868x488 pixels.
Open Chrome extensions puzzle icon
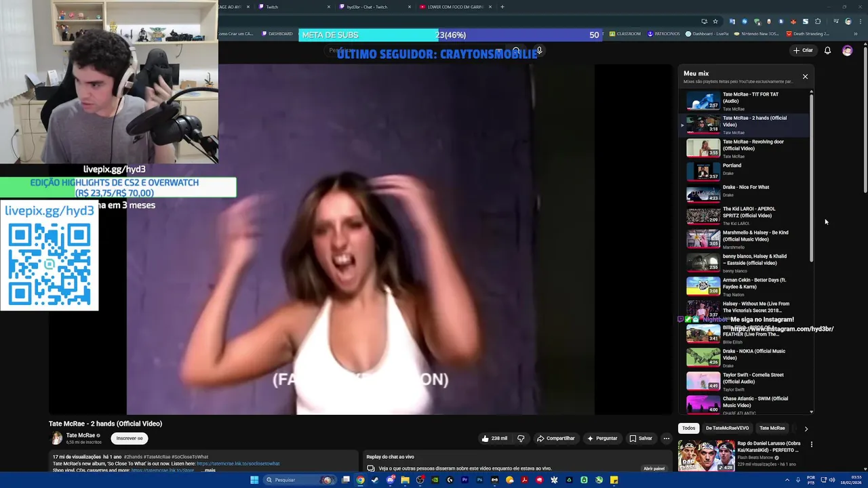click(818, 21)
